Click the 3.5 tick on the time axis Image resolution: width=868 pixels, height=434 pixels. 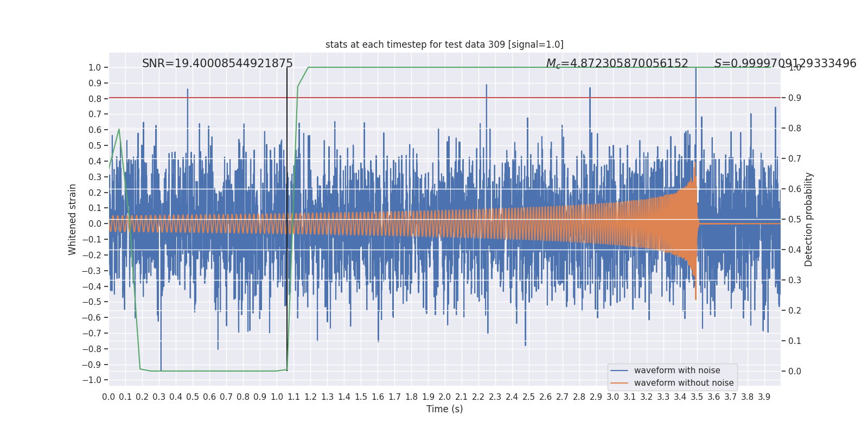[697, 397]
